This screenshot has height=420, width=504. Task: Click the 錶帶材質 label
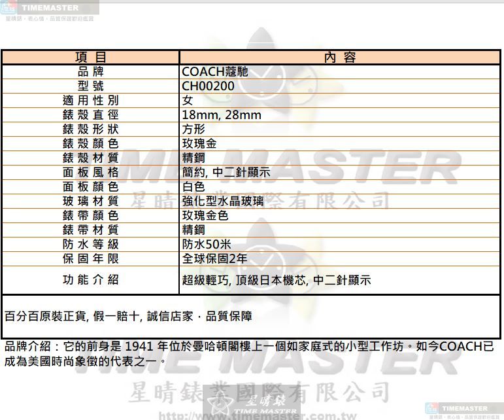(x=90, y=230)
